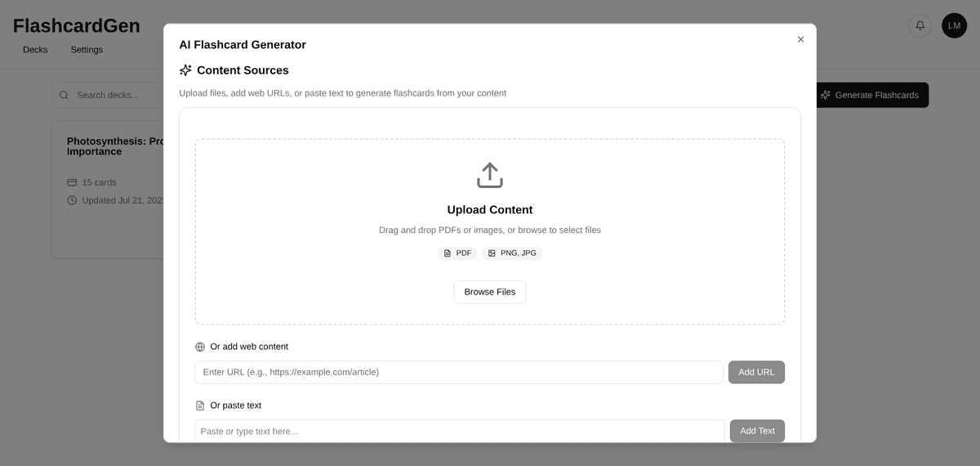Go to the Settings tab
This screenshot has height=466, width=980.
pyautogui.click(x=87, y=50)
